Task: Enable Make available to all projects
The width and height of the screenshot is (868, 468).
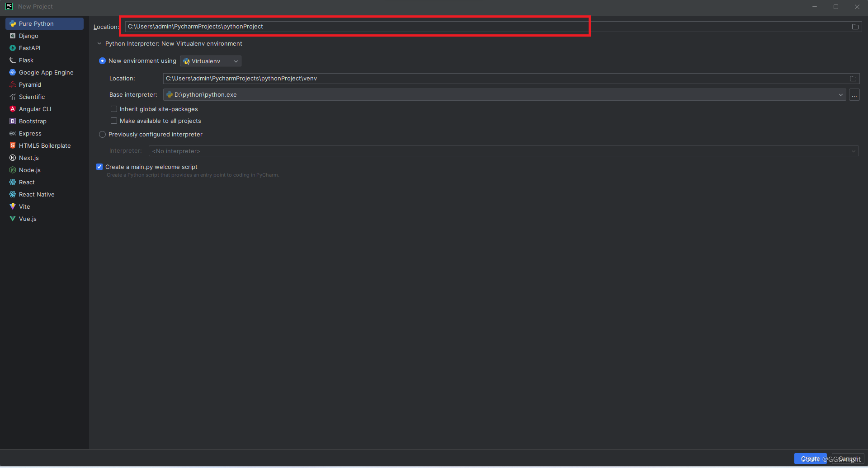Action: point(114,121)
